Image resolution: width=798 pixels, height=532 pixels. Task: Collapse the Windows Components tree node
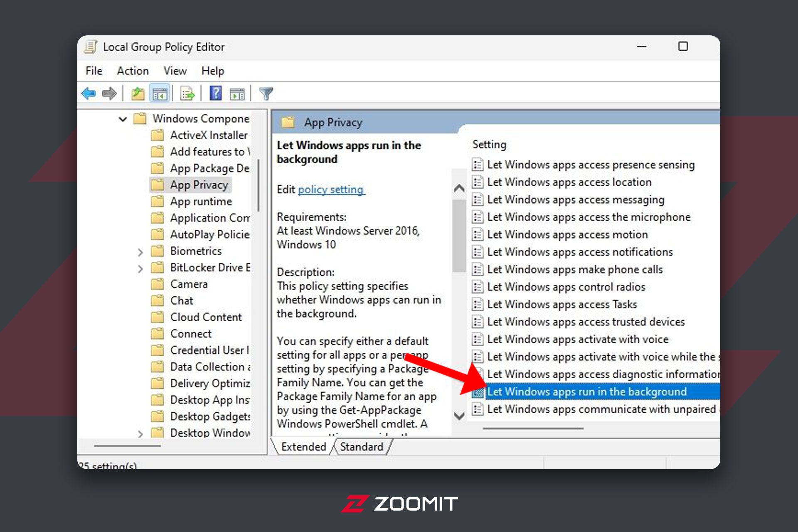[x=123, y=119]
